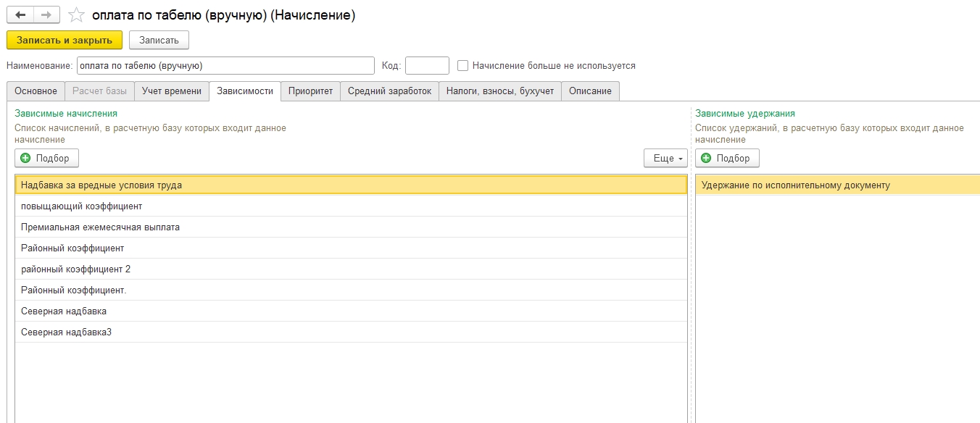Click Подбор button under Зависимые удержания

point(727,158)
